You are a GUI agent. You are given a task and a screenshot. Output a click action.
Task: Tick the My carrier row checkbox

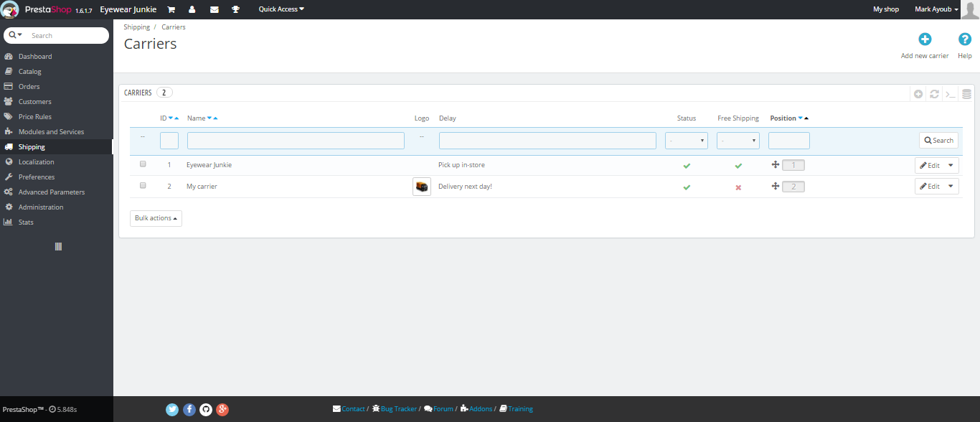coord(143,185)
